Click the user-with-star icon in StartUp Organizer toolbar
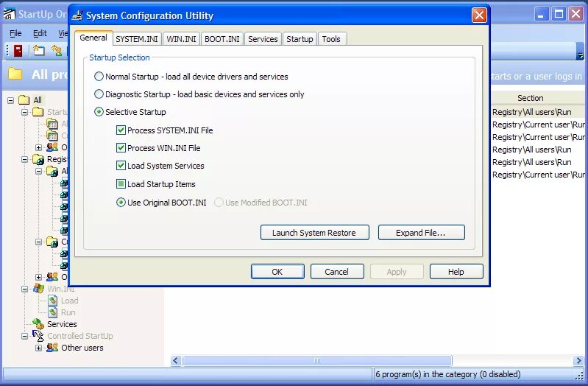This screenshot has width=588, height=386. point(57,50)
